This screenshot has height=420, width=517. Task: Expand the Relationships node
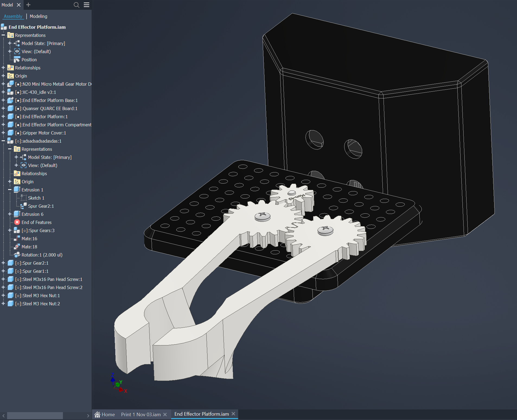click(x=3, y=68)
